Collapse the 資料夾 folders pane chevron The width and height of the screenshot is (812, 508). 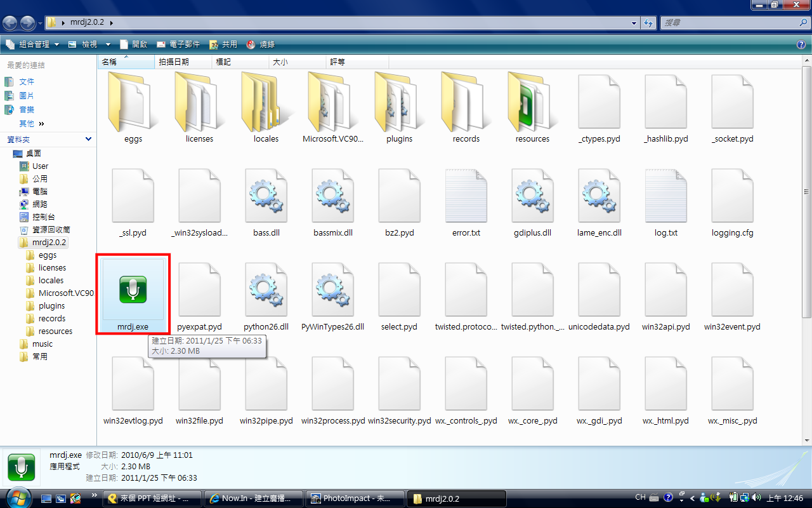[88, 139]
